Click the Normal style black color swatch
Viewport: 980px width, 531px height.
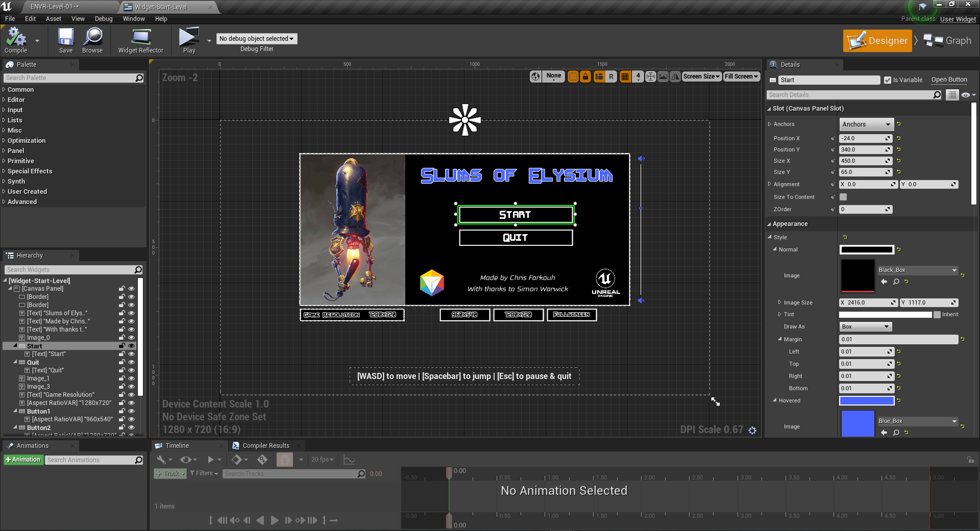point(867,250)
